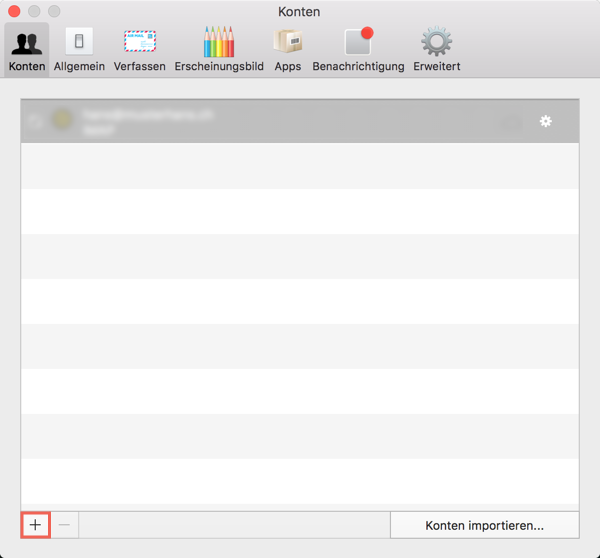Click the third titlebar zoom button

point(54,12)
